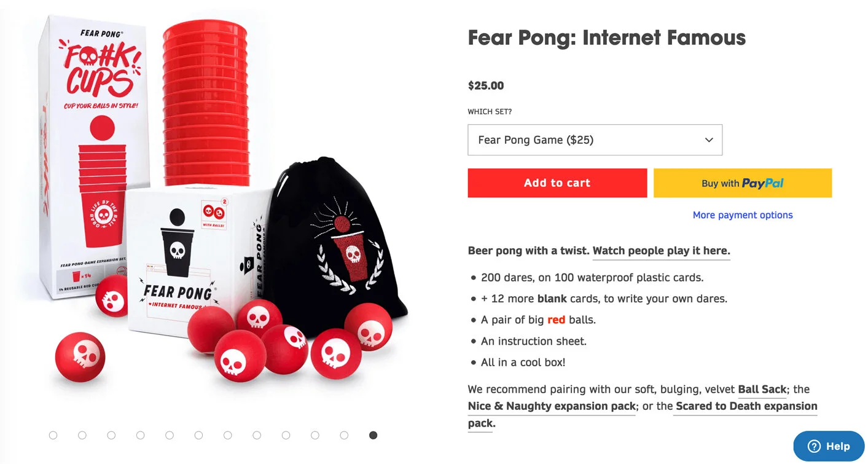Open Scared to Death expansion pack link
The image size is (868, 464).
[x=643, y=415]
